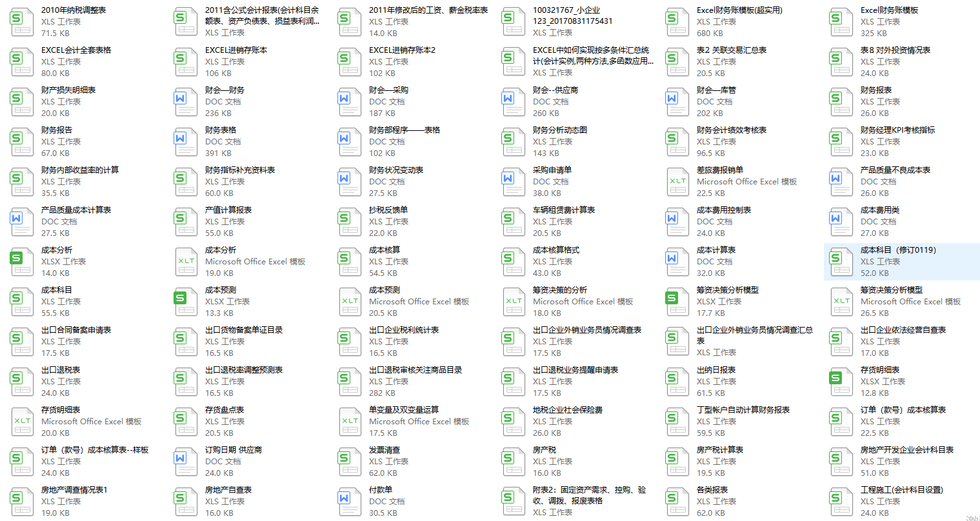This screenshot has height=521, width=980.
Task: Select the 财务部程序——表格 document icon
Action: 350,142
